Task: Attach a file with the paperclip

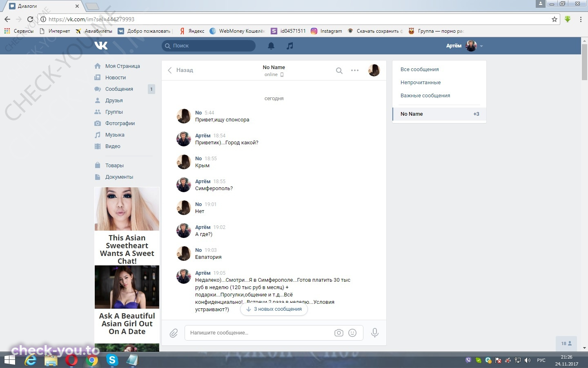Action: pos(174,333)
